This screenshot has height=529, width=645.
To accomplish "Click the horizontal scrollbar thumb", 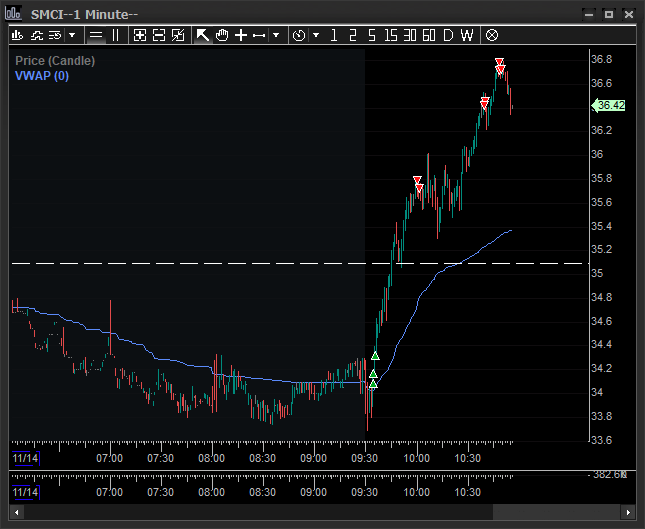I will tap(557, 513).
